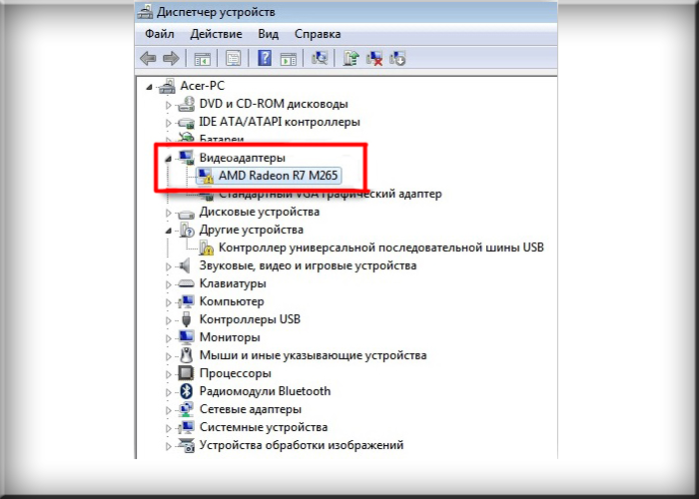The height and width of the screenshot is (499, 699).
Task: Click AMD Radeon R7 M265 warning icon
Action: [x=205, y=176]
